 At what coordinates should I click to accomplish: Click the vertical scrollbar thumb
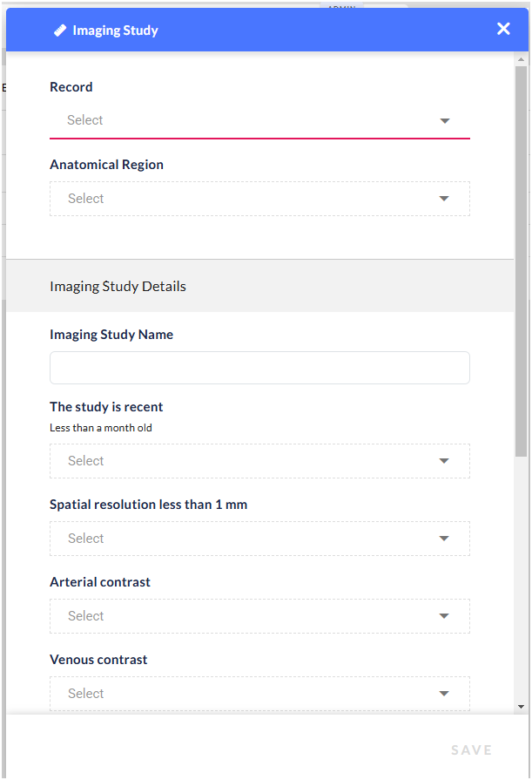tap(521, 261)
